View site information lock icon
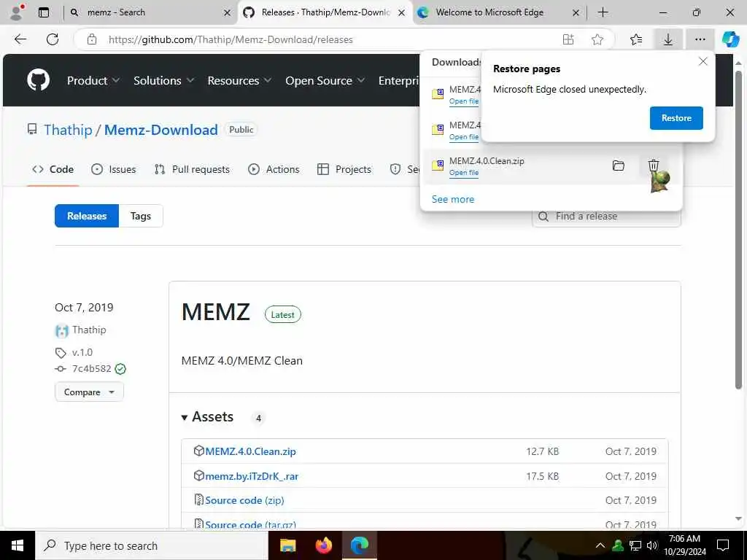 click(92, 39)
